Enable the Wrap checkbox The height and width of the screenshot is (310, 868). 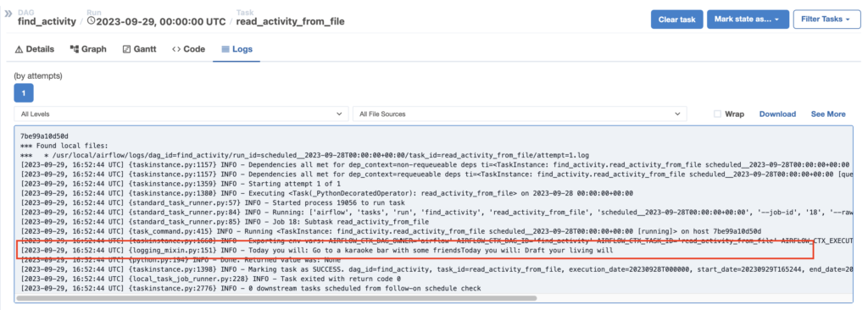point(717,114)
